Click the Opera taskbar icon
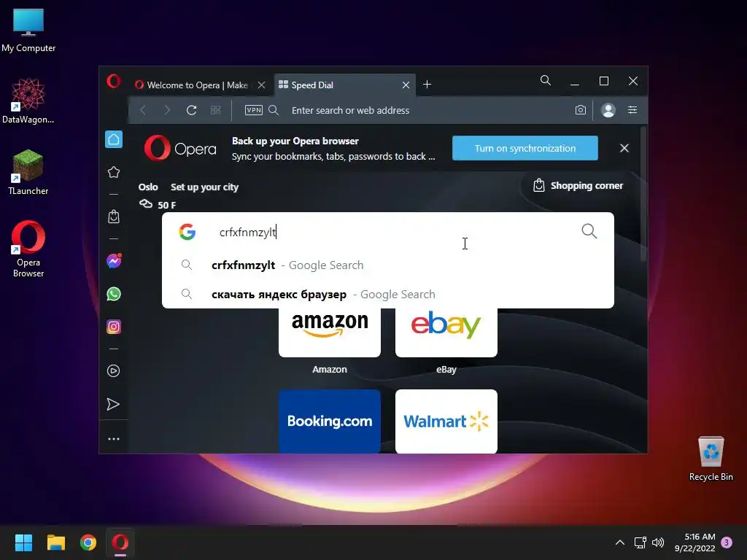 [x=120, y=542]
